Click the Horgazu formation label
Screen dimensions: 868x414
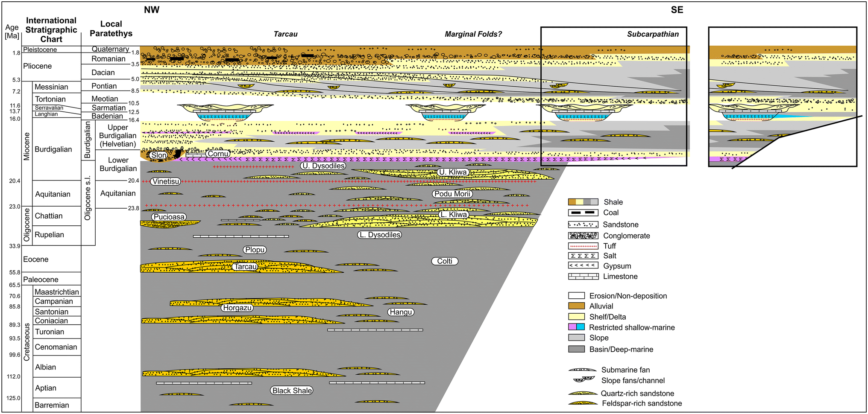click(238, 308)
